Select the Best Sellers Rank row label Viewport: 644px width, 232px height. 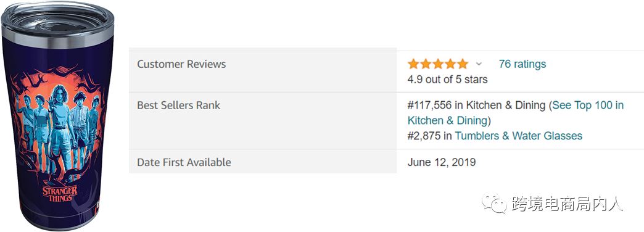click(x=179, y=105)
